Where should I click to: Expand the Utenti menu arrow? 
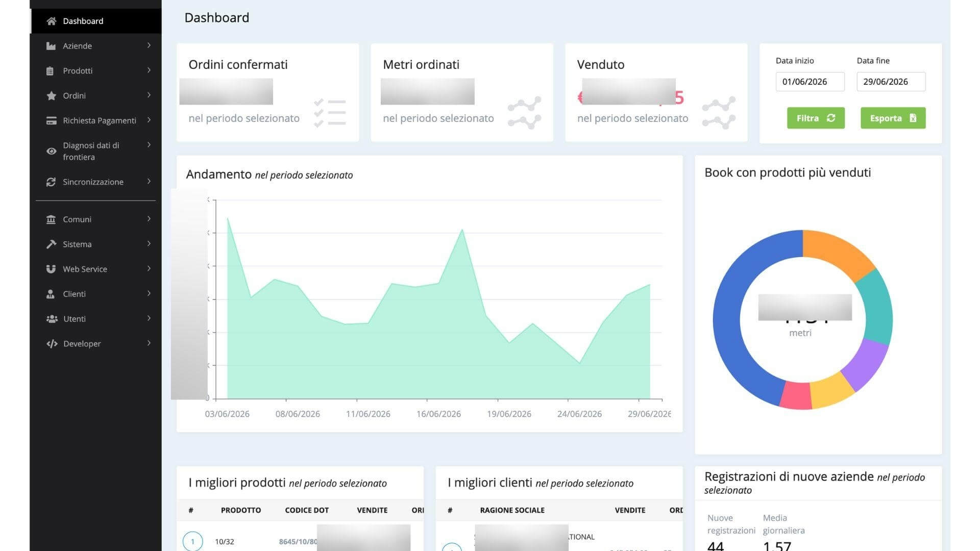[149, 318]
